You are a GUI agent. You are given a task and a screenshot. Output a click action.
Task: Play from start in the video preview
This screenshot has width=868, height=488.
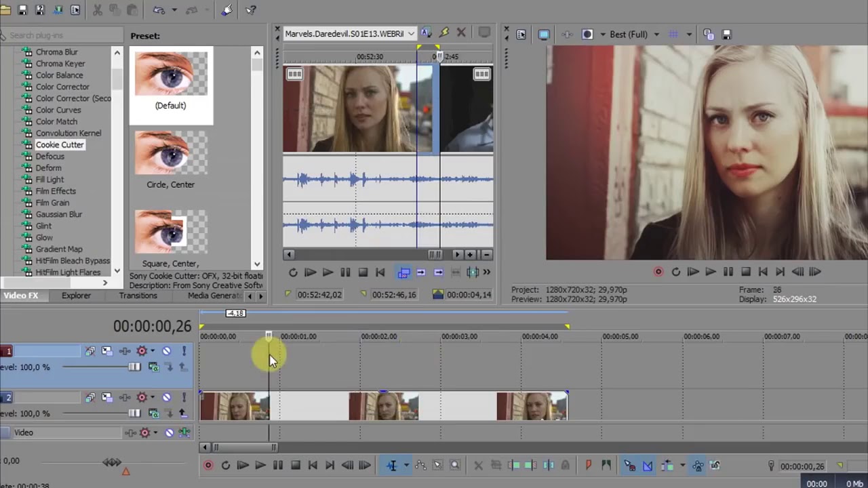click(x=693, y=272)
